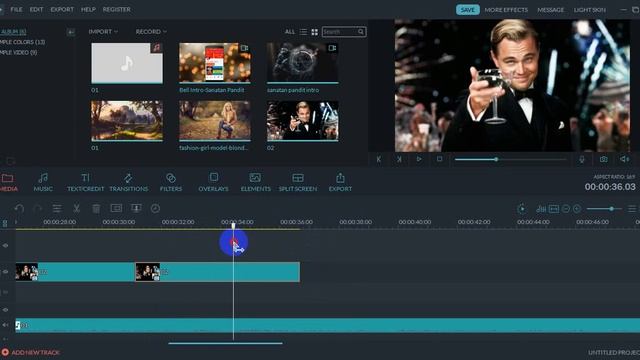Open the TEXT/CREDIT tab
The image size is (640, 360).
[85, 182]
